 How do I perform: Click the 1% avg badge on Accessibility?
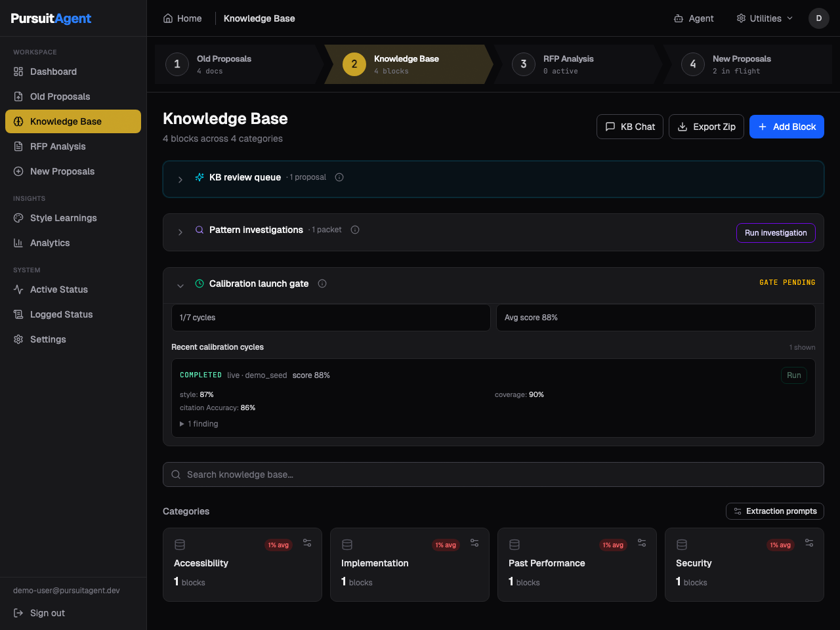pos(278,545)
